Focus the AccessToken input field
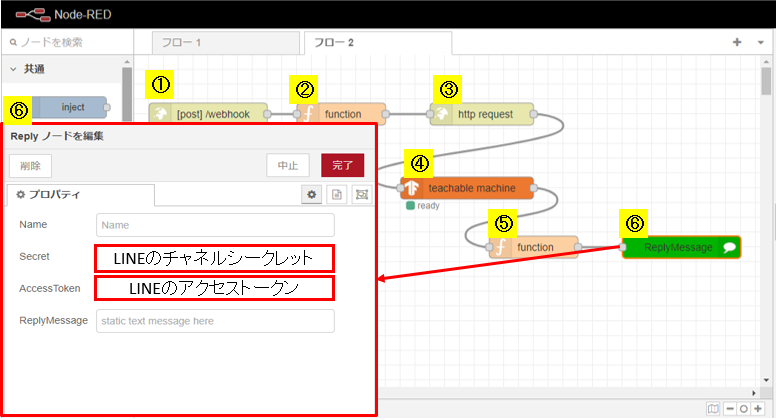Image resolution: width=776 pixels, height=420 pixels. (214, 288)
